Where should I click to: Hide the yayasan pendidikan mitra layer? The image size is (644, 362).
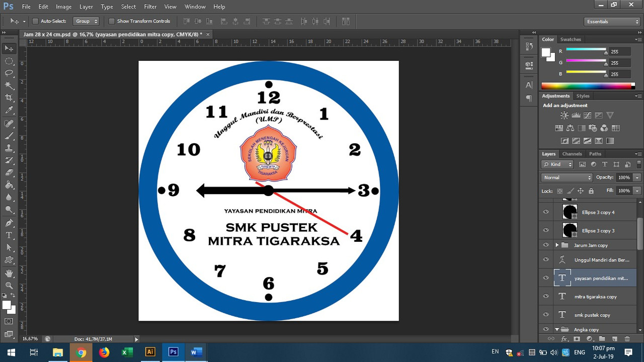(546, 278)
